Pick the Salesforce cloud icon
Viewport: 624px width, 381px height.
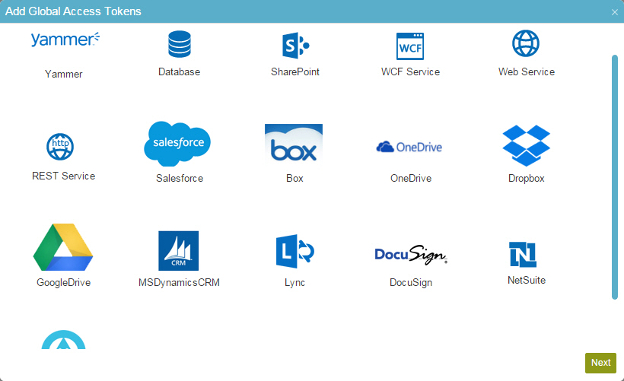click(x=177, y=144)
